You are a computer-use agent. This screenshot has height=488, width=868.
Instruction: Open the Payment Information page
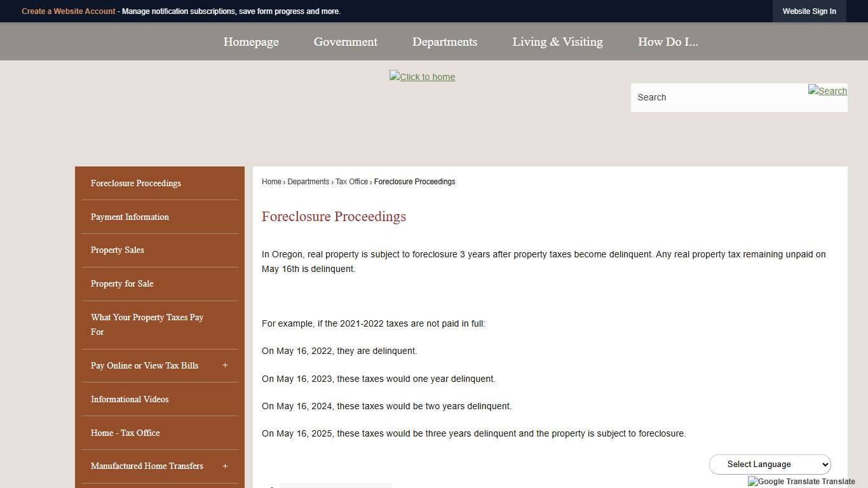pos(130,217)
